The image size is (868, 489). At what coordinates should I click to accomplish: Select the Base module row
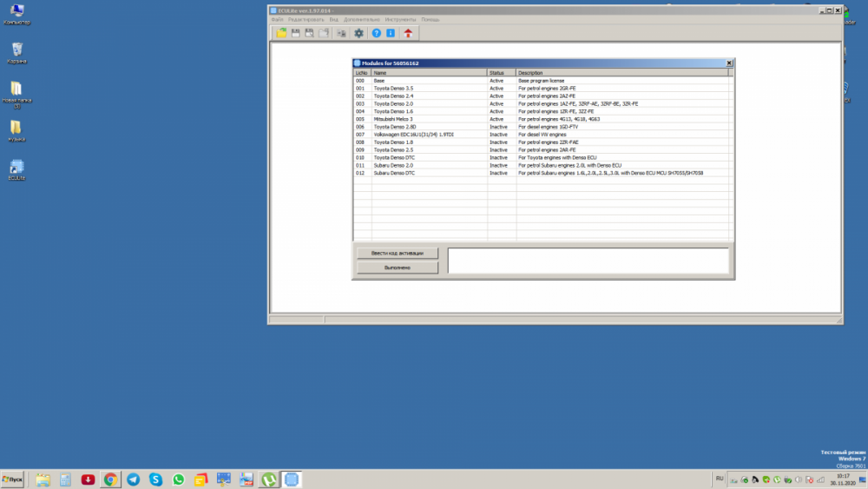[542, 81]
